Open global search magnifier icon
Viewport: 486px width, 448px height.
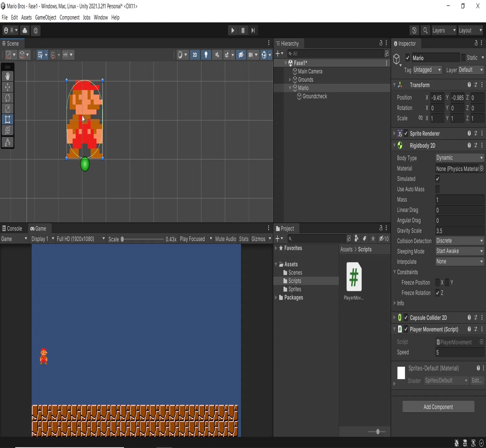pyautogui.click(x=425, y=31)
